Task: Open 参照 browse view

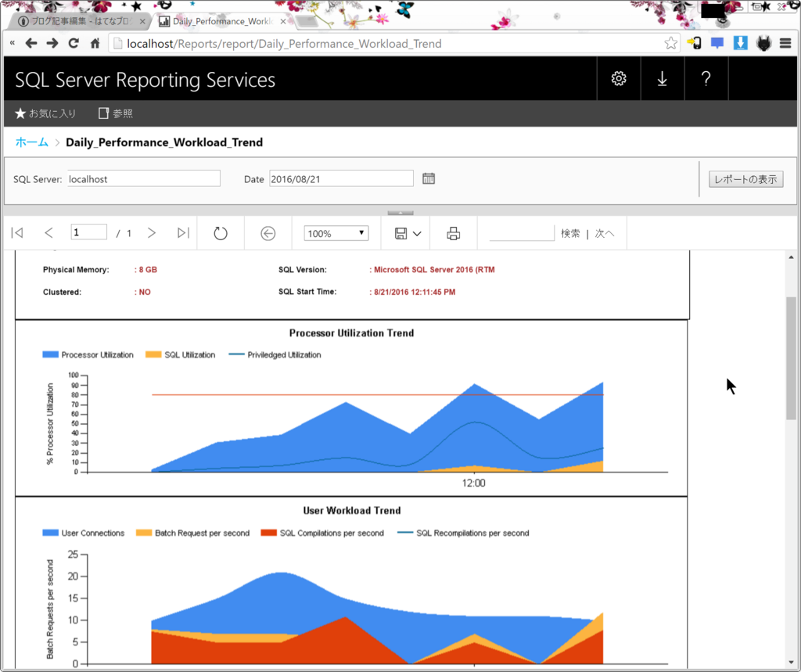Action: (x=116, y=113)
